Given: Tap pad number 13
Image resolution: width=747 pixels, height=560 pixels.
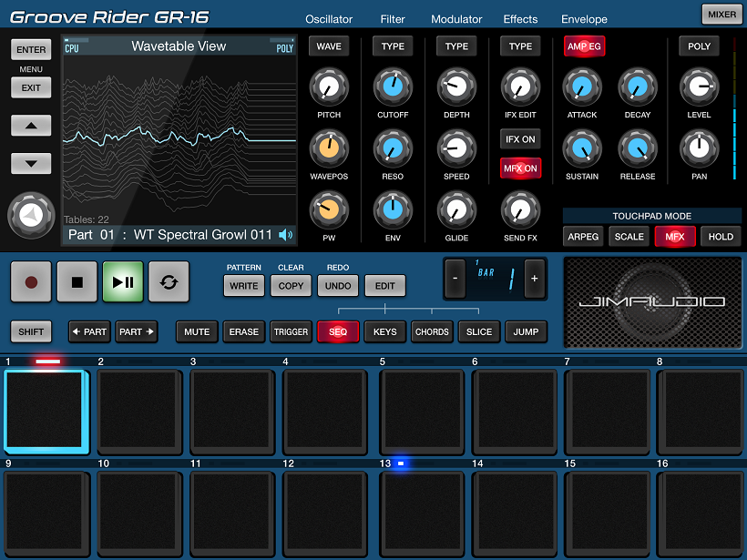Looking at the screenshot, I should click(x=422, y=514).
